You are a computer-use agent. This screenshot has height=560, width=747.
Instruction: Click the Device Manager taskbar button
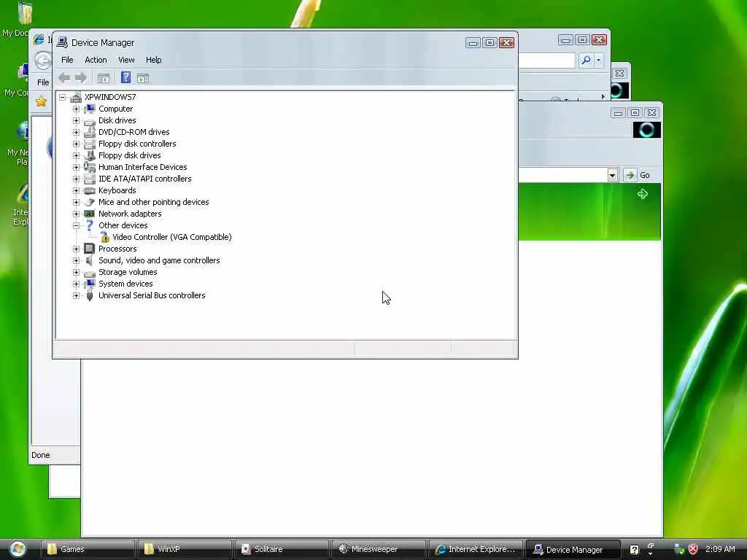pyautogui.click(x=573, y=549)
